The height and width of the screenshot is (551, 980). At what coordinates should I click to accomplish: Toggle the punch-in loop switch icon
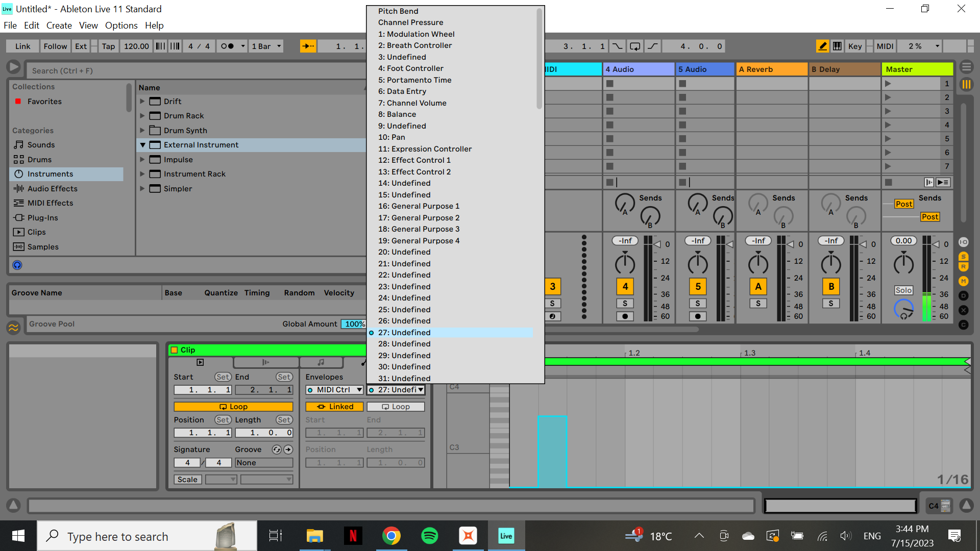coord(617,46)
